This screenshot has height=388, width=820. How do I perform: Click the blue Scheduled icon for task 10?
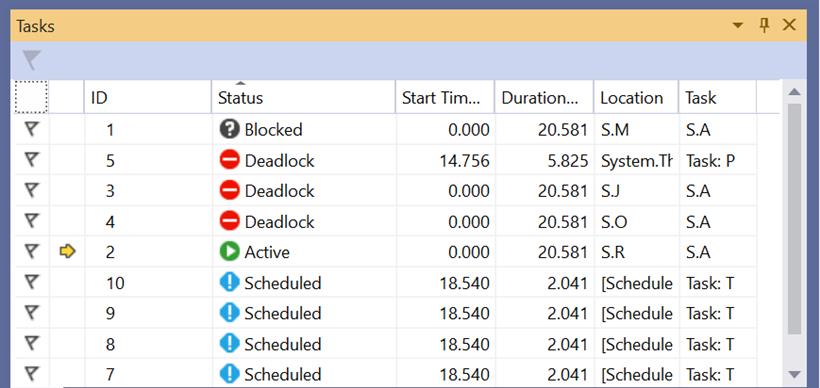point(230,282)
